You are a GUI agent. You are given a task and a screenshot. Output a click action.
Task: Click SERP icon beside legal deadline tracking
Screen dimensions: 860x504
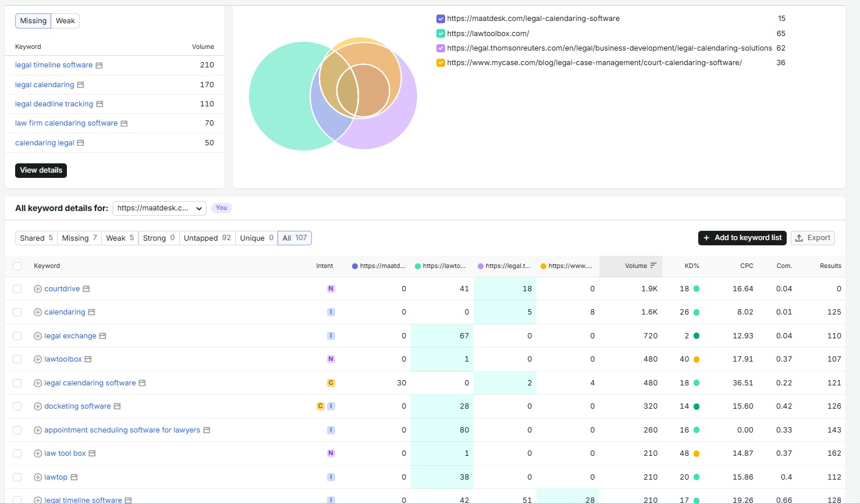pyautogui.click(x=99, y=104)
